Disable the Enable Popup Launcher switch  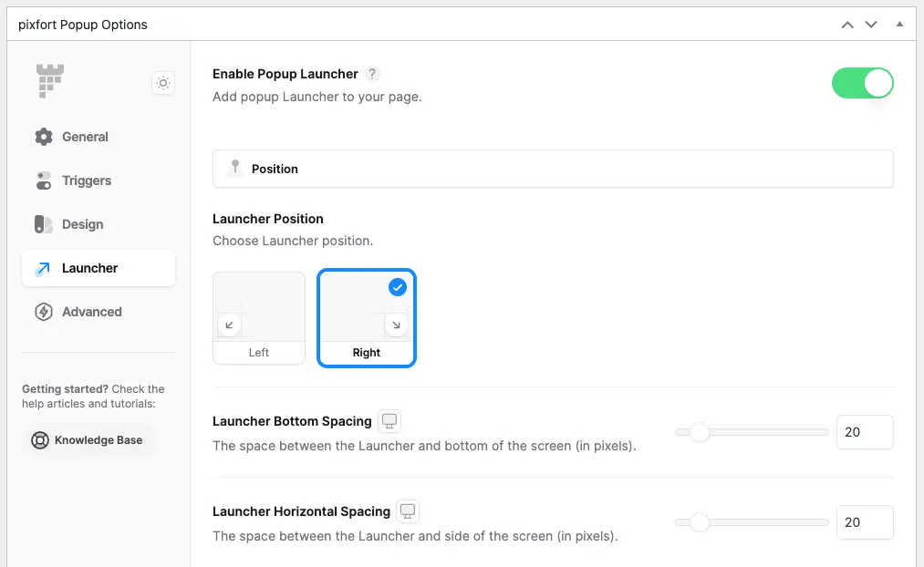(862, 83)
